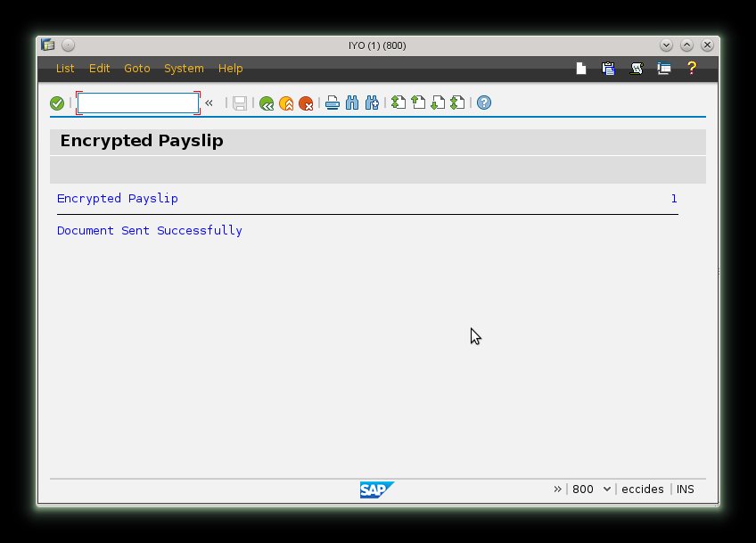Click the transaction command input field
This screenshot has width=756, height=543.
click(137, 103)
